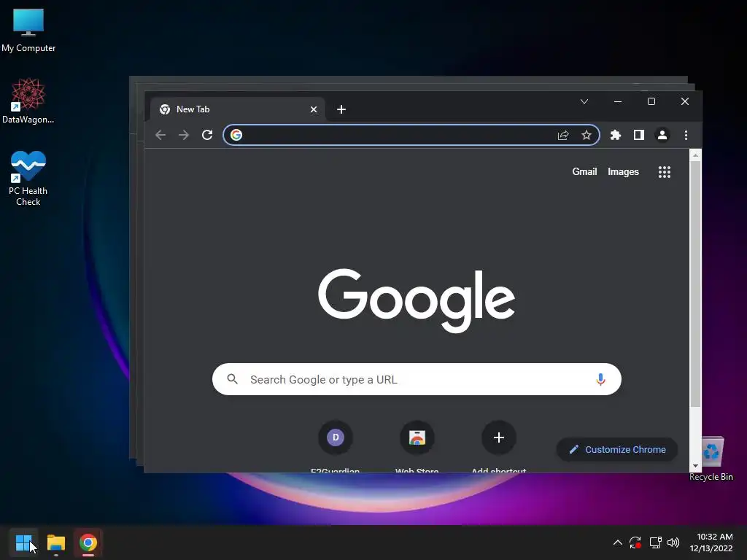The image size is (747, 560).
Task: Reload the current page
Action: pos(207,135)
